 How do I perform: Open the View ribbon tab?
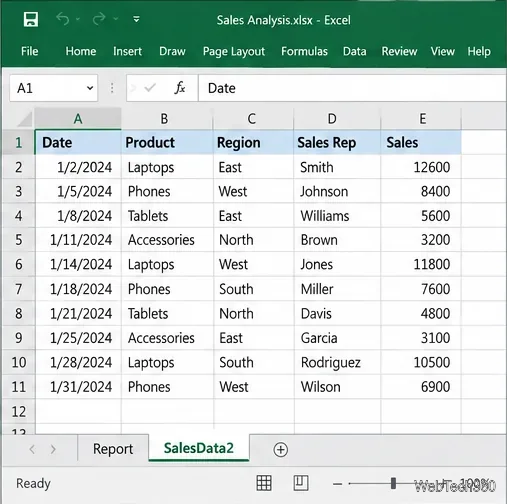tap(443, 51)
